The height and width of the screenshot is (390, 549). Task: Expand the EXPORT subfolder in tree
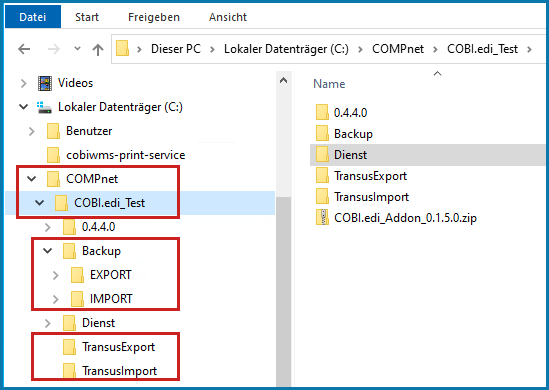point(56,275)
